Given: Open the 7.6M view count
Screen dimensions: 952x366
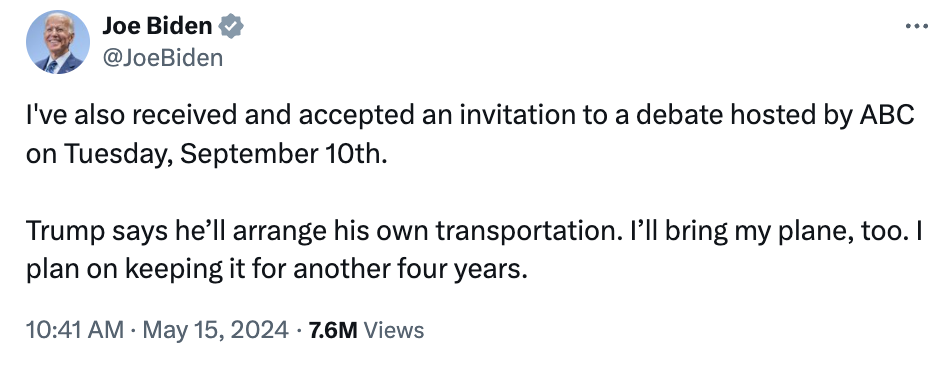Looking at the screenshot, I should (333, 330).
